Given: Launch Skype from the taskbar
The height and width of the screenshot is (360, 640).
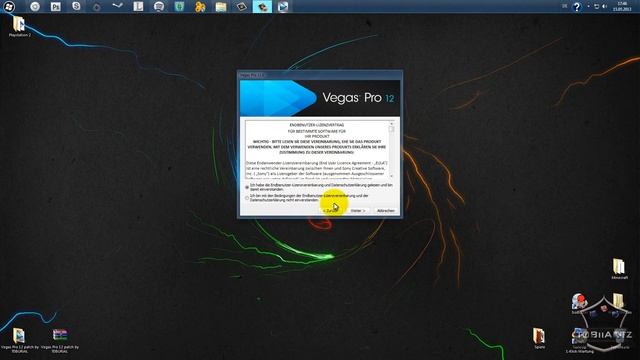Looking at the screenshot, I should tap(76, 6).
